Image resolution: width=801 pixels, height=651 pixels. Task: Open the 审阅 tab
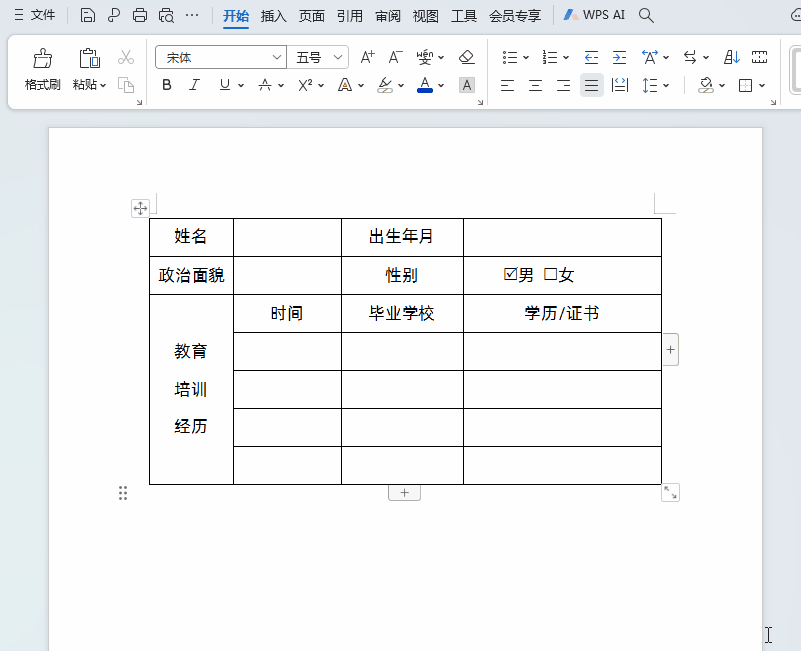tap(388, 16)
